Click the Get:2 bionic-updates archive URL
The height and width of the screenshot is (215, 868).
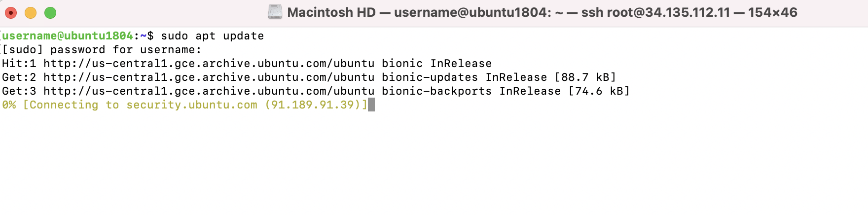coord(209,77)
